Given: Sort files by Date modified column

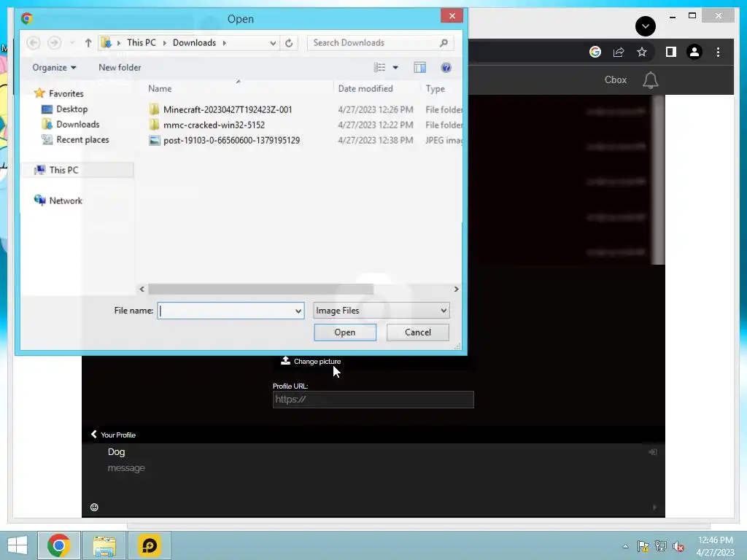Looking at the screenshot, I should coord(365,88).
